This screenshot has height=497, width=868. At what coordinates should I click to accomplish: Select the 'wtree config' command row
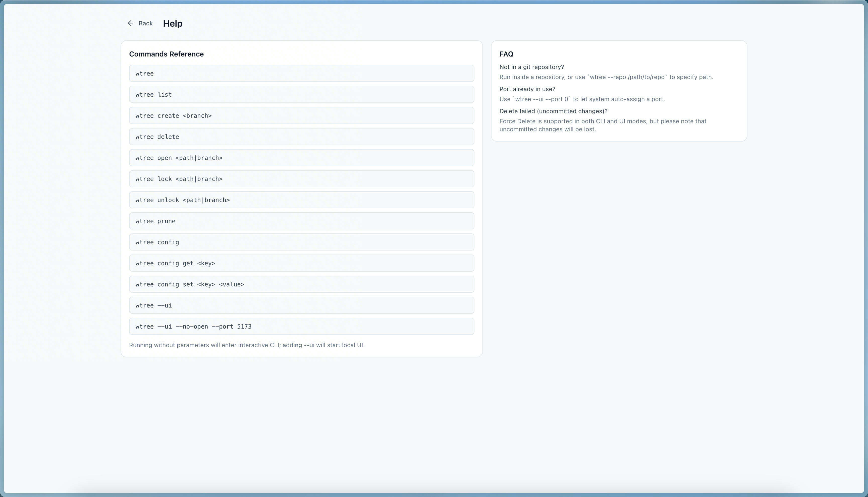point(301,242)
